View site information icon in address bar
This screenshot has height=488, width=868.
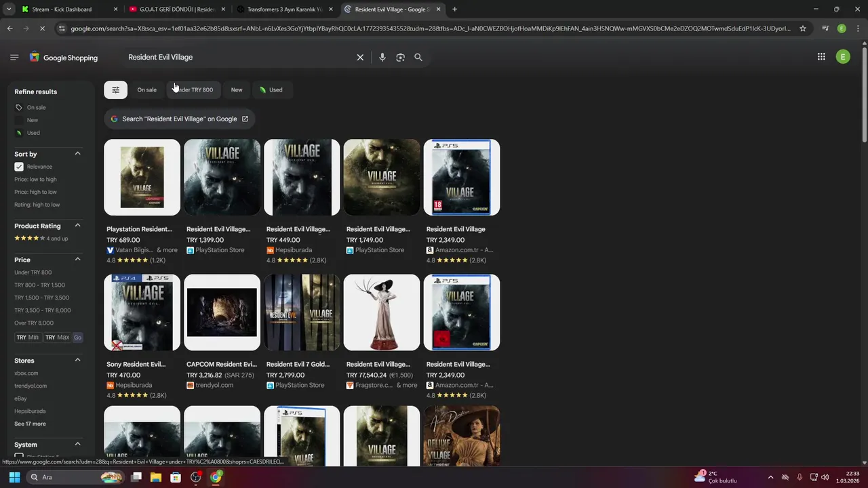[62, 28]
